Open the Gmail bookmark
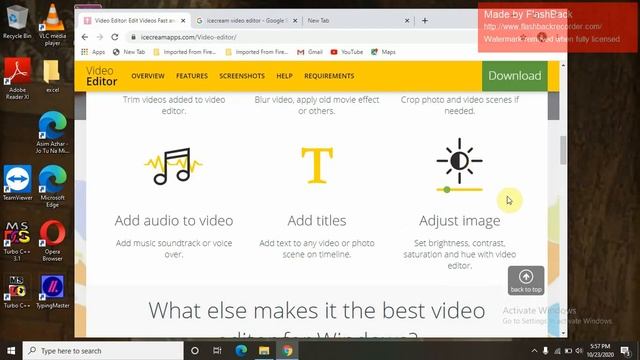The width and height of the screenshot is (640, 360). 310,52
